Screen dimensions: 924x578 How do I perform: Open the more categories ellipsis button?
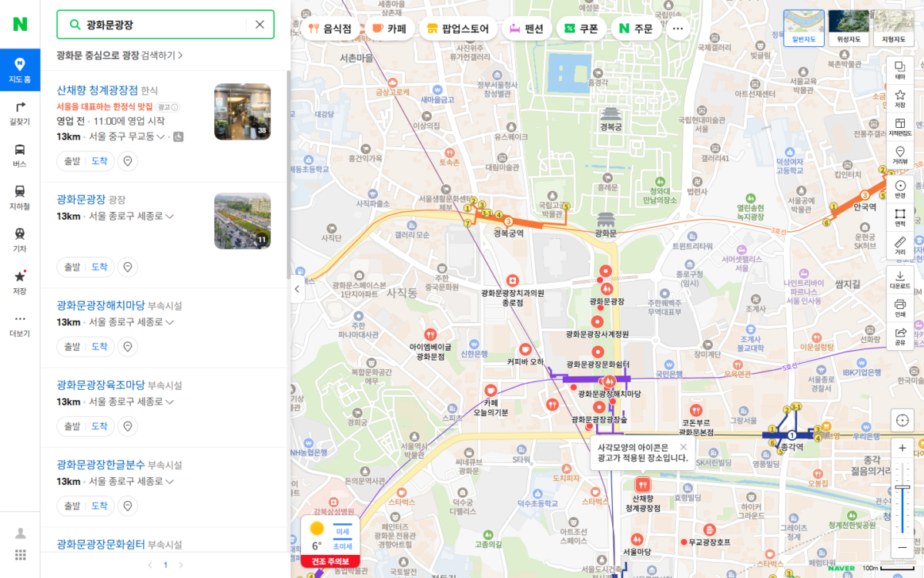pos(678,29)
